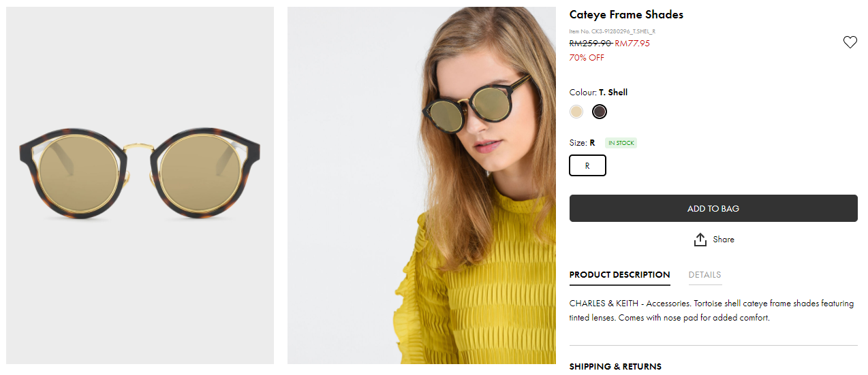Open the model wearing shades photo
This screenshot has width=868, height=375.
421,185
